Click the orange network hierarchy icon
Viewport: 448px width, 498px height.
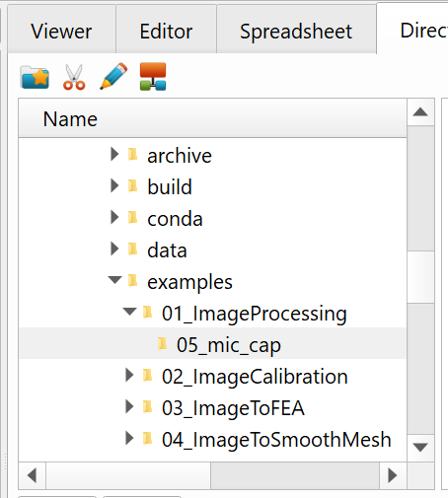tap(153, 76)
